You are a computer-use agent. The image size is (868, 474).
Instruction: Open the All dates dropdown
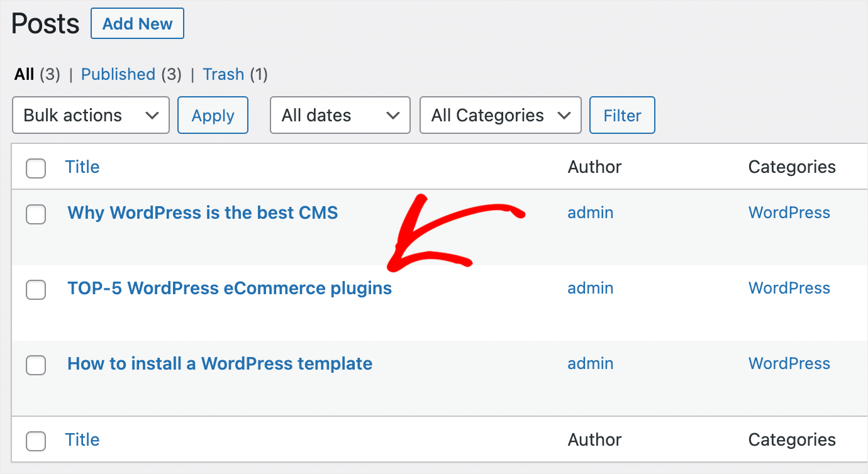(x=340, y=115)
